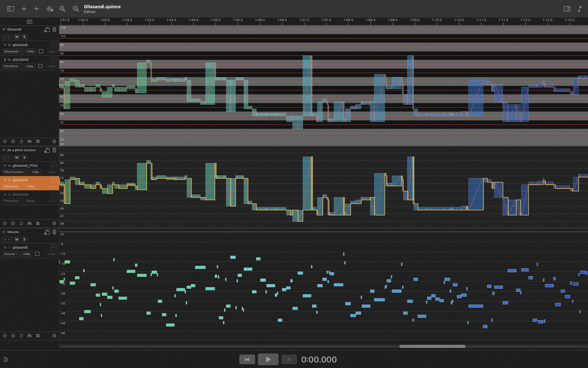Start playback with the play button
588x368 pixels.
[x=268, y=360]
